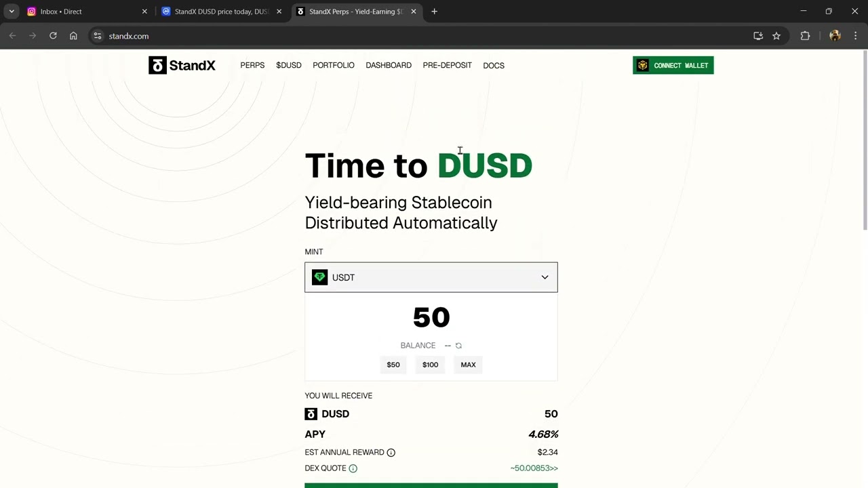Switch to the Inbox Direct Instagram tab
Viewport: 868px width, 488px height.
tap(87, 12)
